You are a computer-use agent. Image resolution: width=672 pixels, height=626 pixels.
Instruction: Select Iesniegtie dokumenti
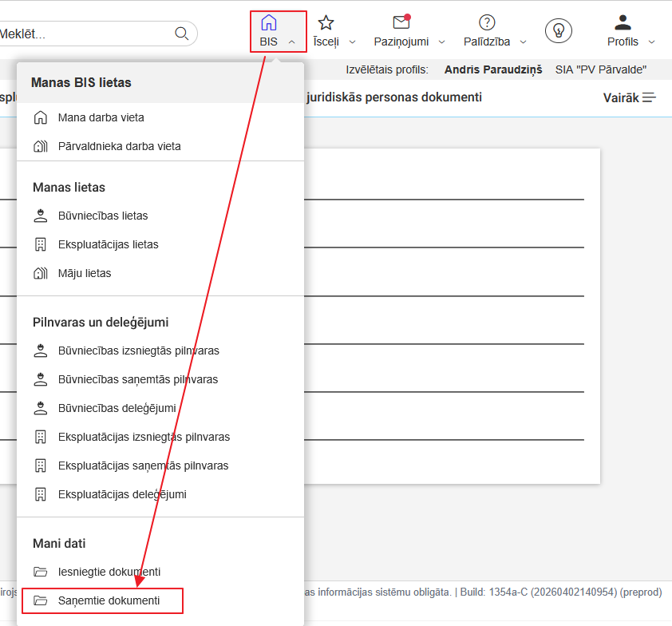(109, 572)
